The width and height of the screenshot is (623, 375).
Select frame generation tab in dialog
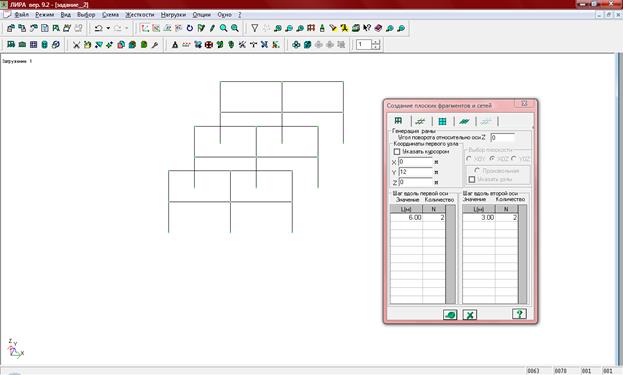pos(398,121)
